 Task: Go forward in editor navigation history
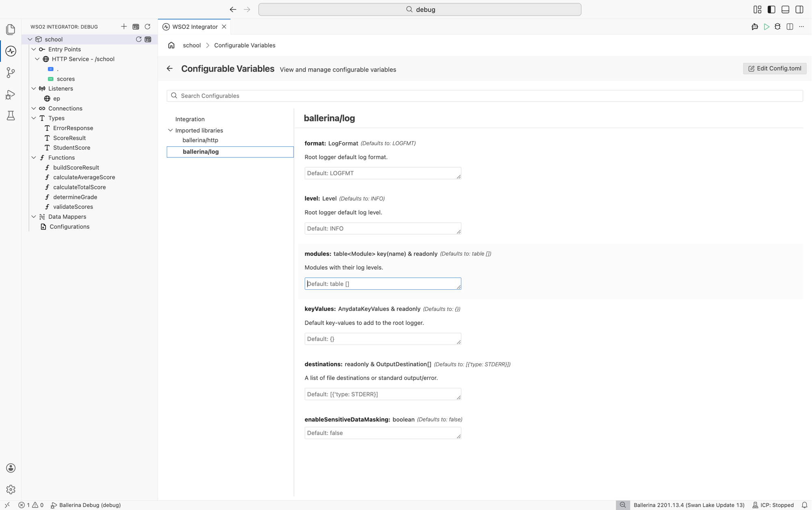point(247,9)
